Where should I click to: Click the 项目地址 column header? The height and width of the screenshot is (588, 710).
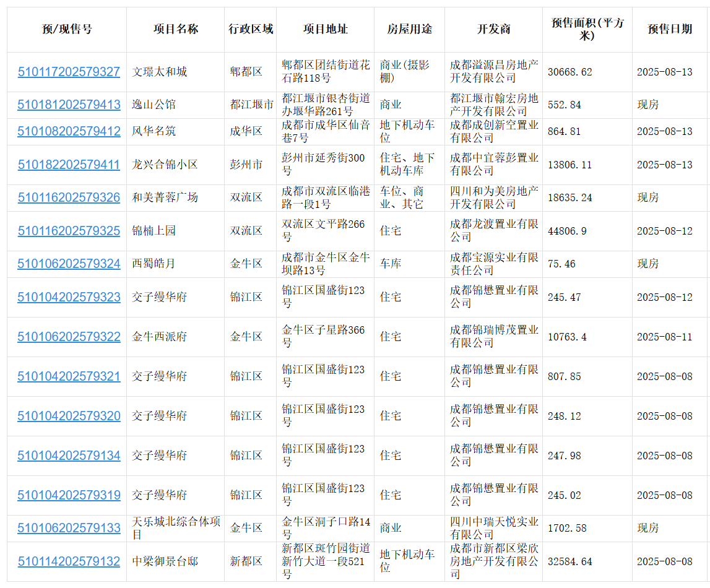coord(325,30)
